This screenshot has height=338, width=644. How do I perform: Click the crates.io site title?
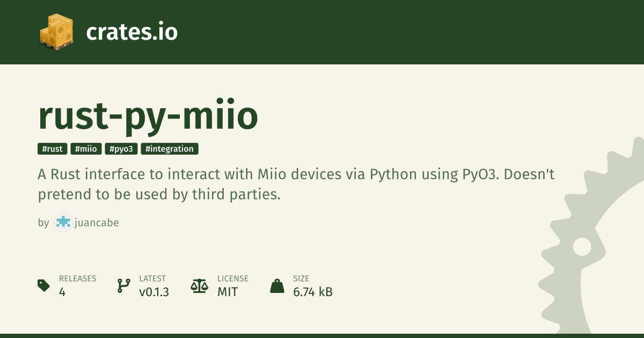click(131, 32)
